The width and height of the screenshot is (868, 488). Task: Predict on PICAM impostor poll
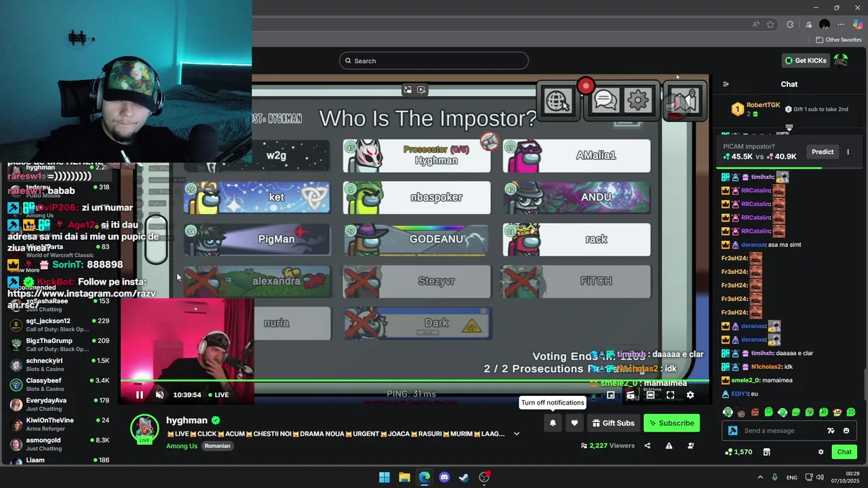(823, 152)
